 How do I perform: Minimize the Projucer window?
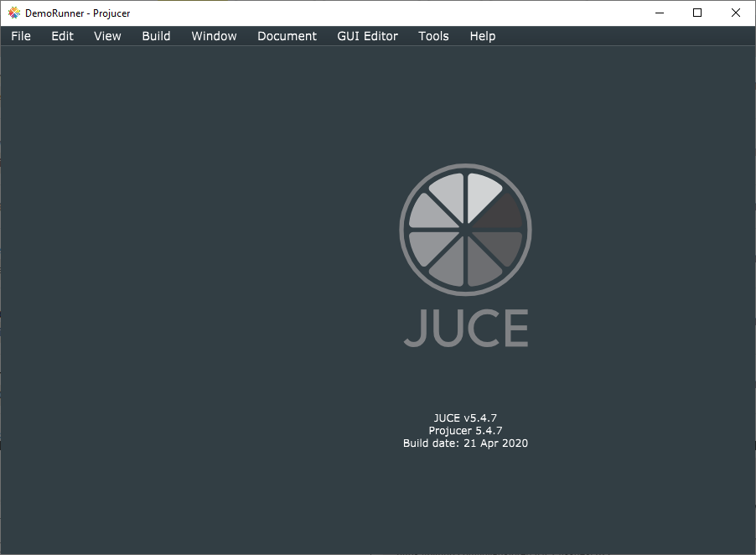point(660,13)
